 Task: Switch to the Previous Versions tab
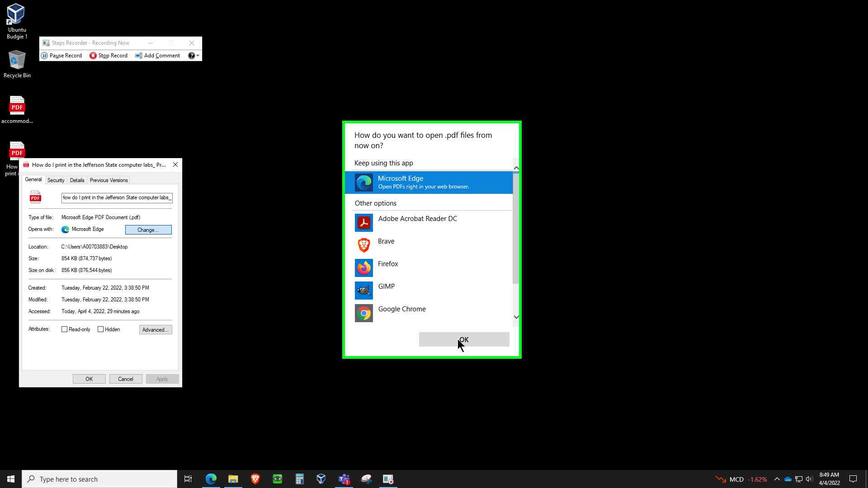(109, 180)
